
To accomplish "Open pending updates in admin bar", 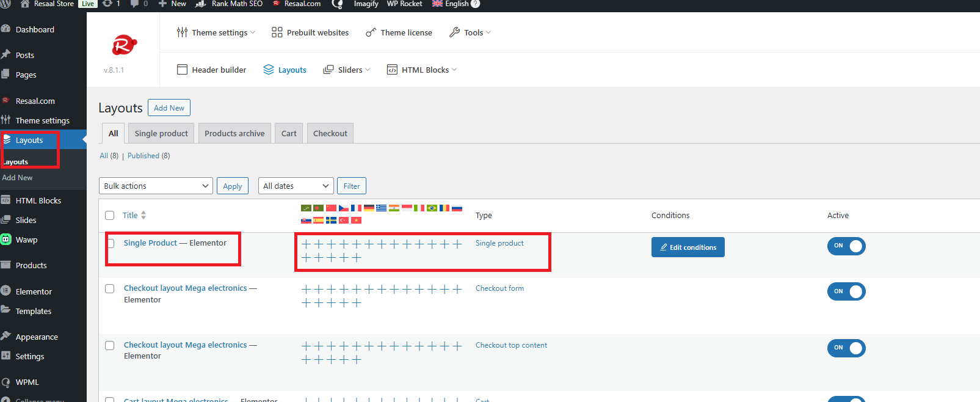I will [111, 4].
